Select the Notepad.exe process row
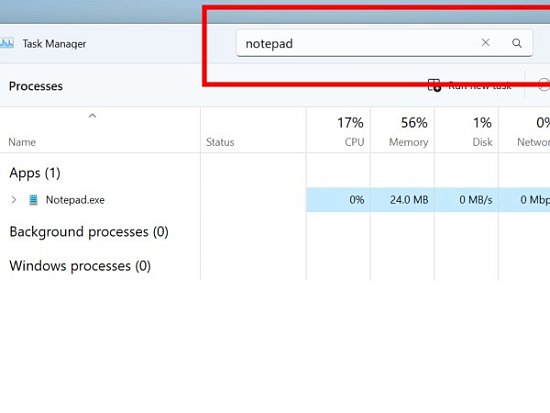The width and height of the screenshot is (550, 413). [275, 200]
